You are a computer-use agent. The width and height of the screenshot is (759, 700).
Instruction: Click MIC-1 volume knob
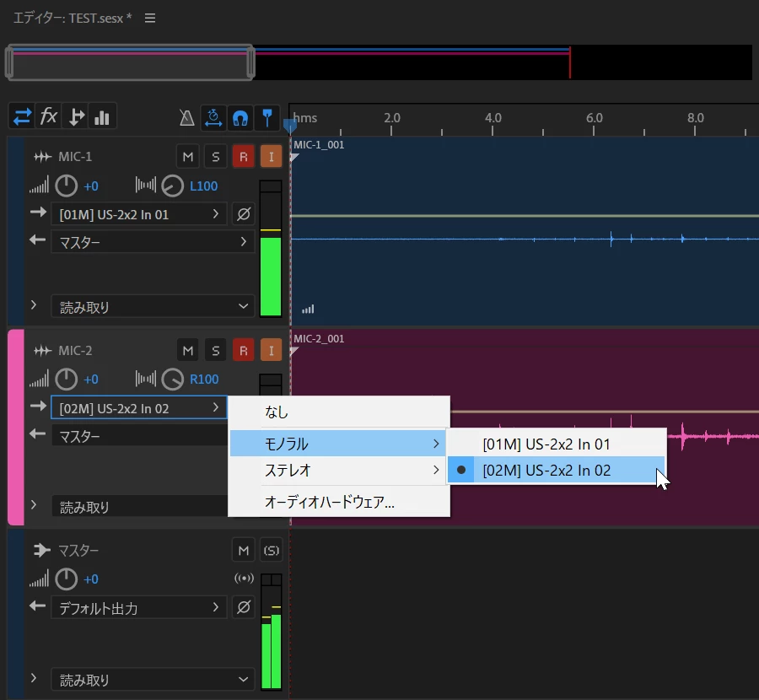[67, 186]
